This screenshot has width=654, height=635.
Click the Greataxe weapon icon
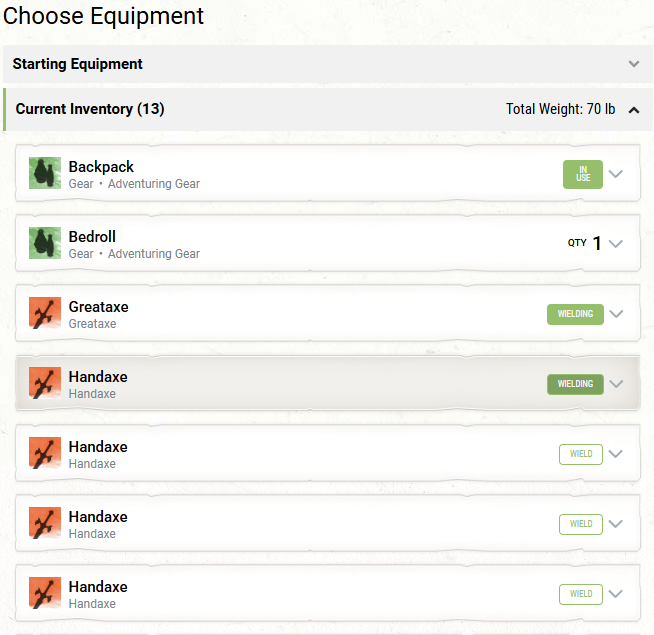45,313
